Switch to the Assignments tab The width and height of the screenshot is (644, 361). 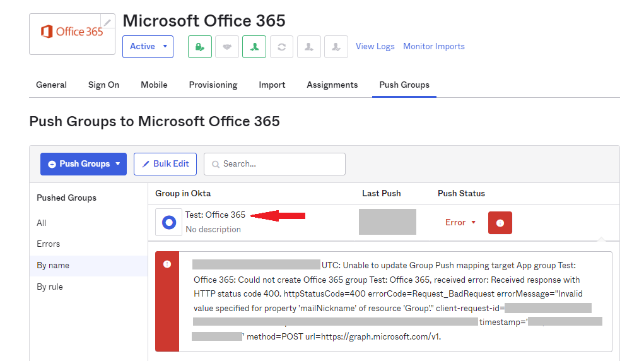point(332,85)
